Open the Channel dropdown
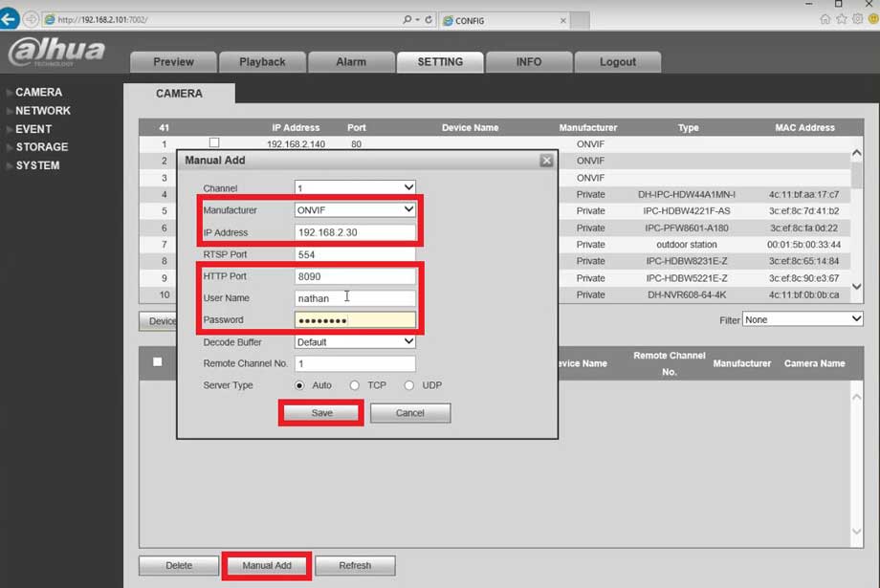 point(355,187)
